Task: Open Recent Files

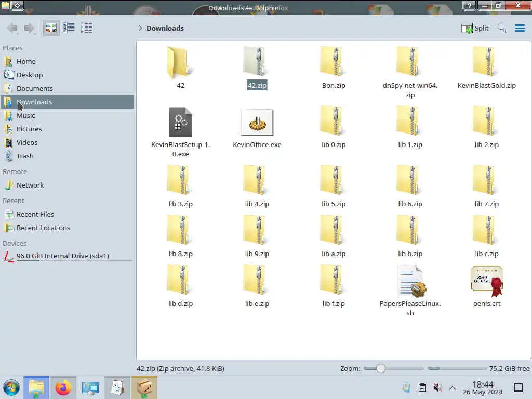Action: (67, 215)
